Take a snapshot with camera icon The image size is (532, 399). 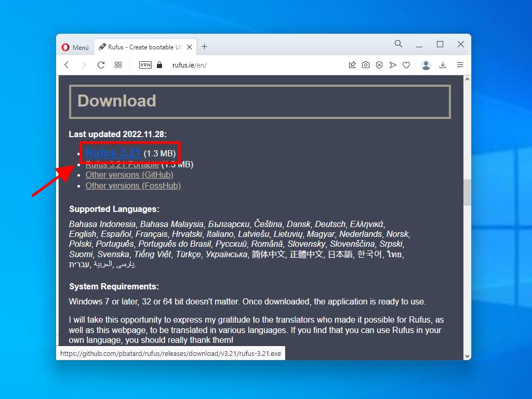[x=366, y=65]
